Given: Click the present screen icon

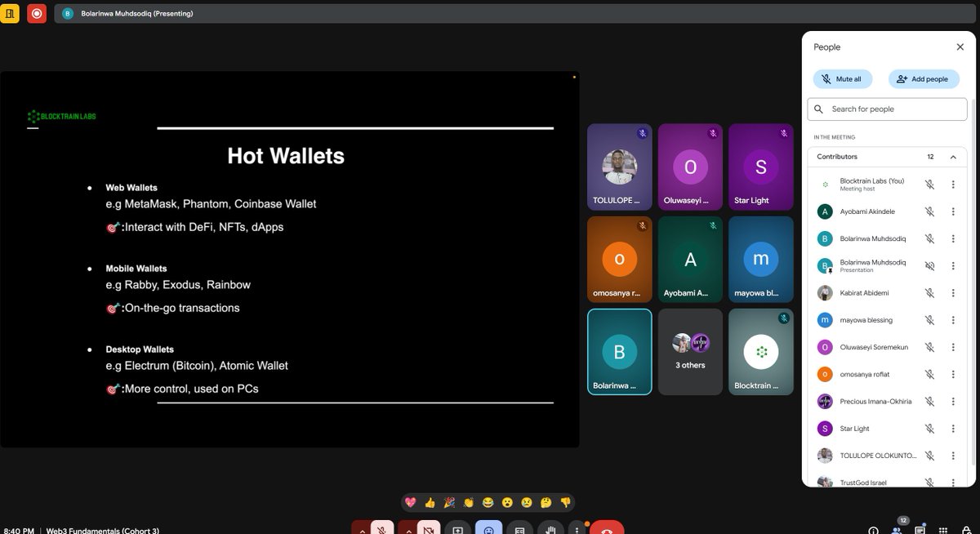Looking at the screenshot, I should point(457,529).
